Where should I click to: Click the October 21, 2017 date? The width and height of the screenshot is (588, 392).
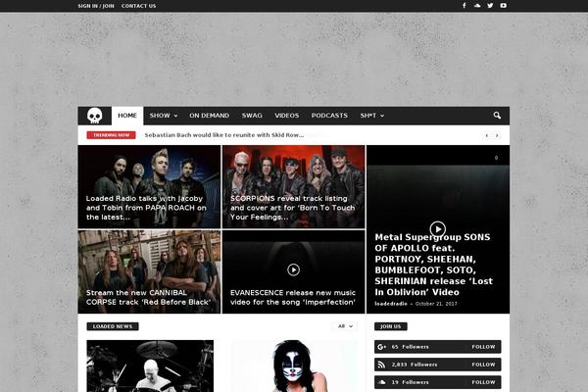pyautogui.click(x=436, y=304)
